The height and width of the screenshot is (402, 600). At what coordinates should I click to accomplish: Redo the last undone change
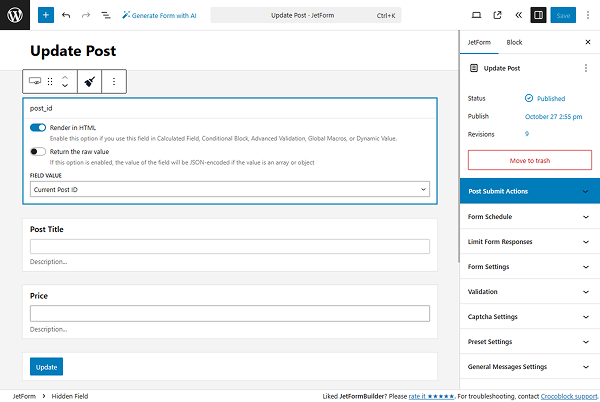point(86,15)
